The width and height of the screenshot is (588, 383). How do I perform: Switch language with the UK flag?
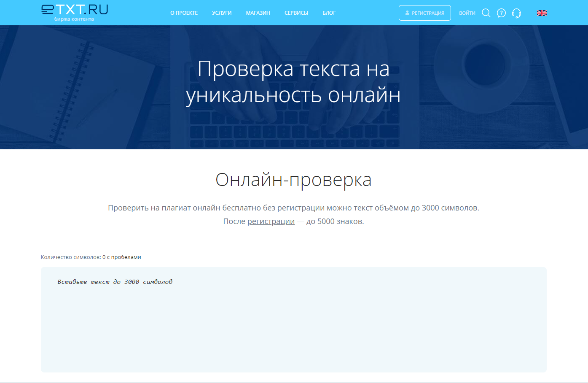pos(542,13)
